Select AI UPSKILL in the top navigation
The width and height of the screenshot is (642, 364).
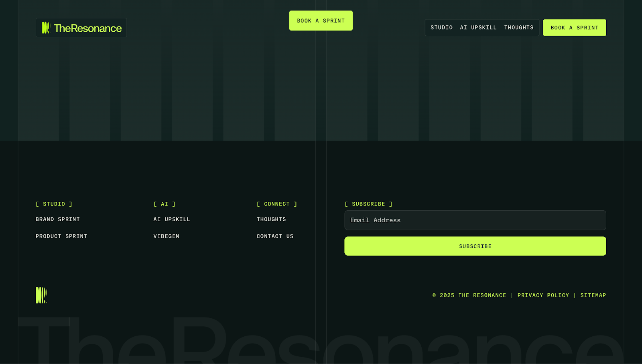(x=478, y=27)
